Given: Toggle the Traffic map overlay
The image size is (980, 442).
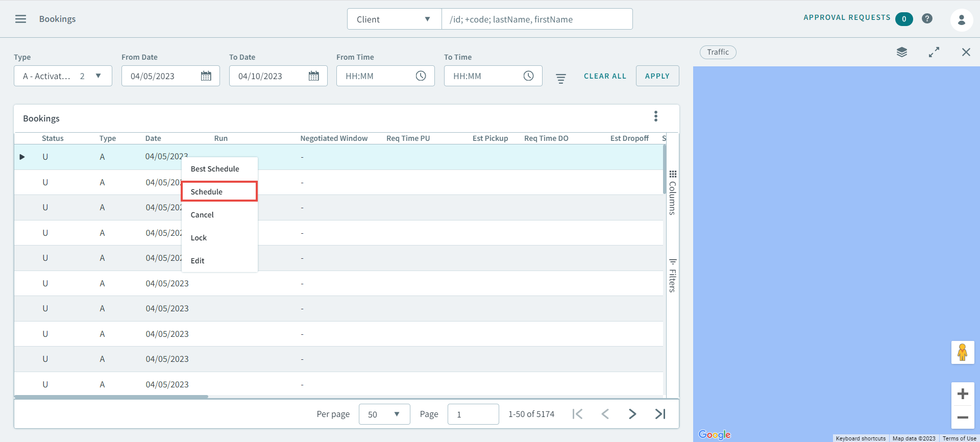Looking at the screenshot, I should pyautogui.click(x=718, y=52).
